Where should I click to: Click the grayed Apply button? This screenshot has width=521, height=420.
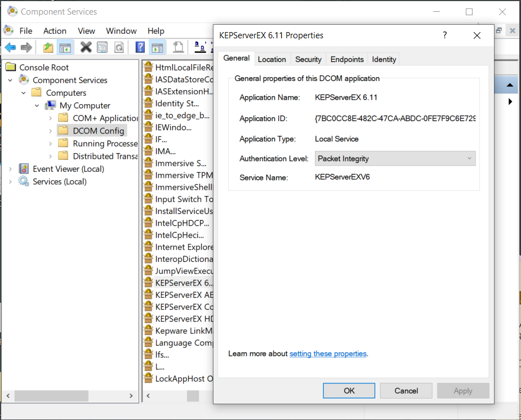click(463, 391)
